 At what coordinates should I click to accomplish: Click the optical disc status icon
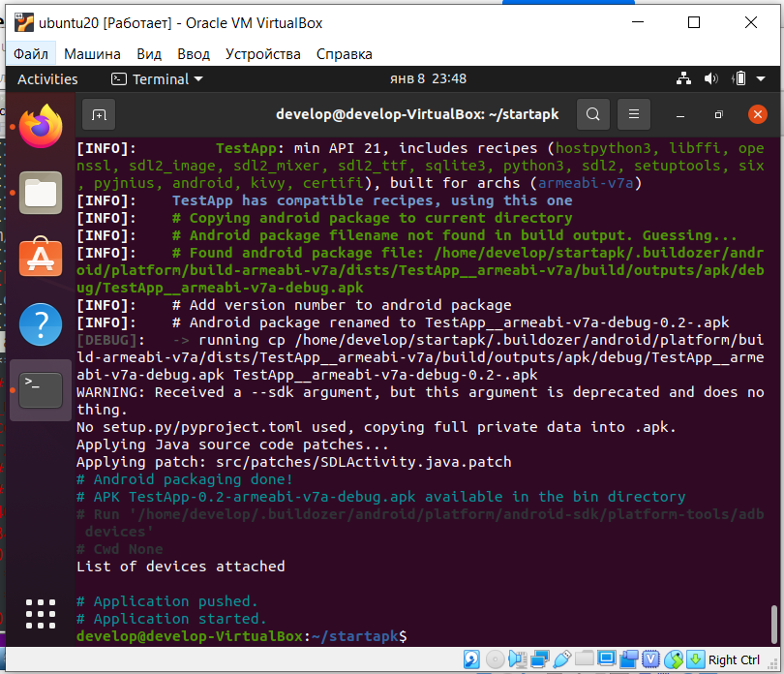click(495, 659)
